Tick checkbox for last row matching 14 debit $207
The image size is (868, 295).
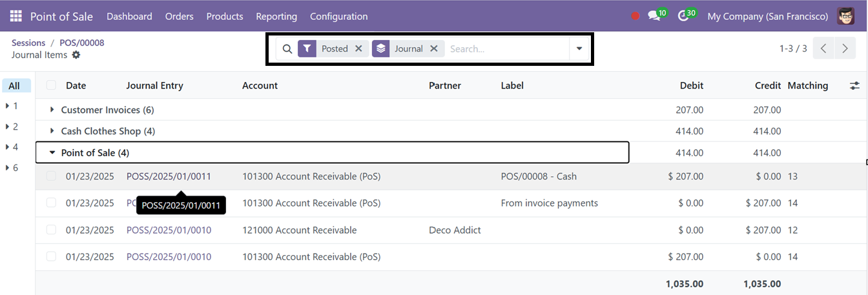pyautogui.click(x=51, y=257)
